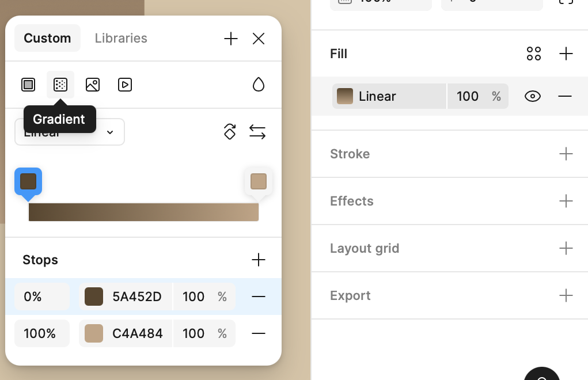This screenshot has width=588, height=380.
Task: Open the Fill styles four-dots icon
Action: tap(534, 54)
